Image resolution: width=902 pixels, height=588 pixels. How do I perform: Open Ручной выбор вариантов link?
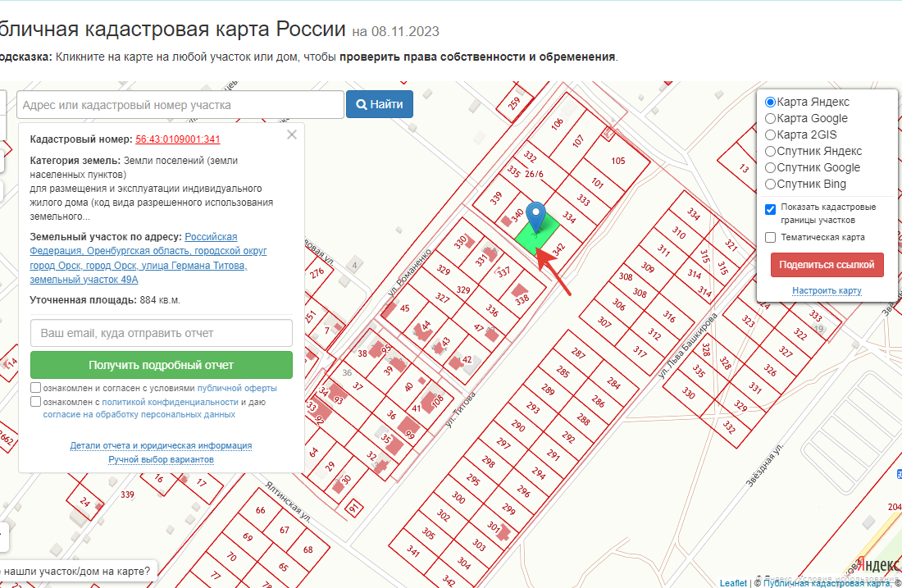click(161, 459)
